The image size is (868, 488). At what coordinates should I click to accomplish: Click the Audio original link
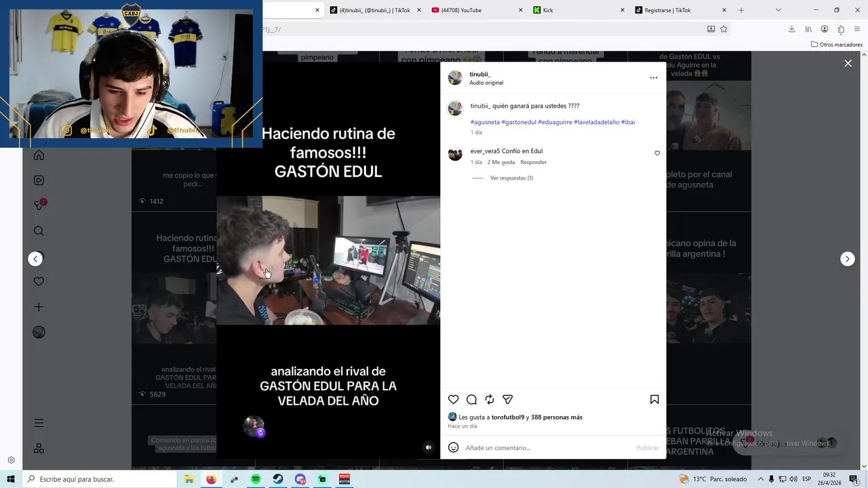click(x=486, y=83)
